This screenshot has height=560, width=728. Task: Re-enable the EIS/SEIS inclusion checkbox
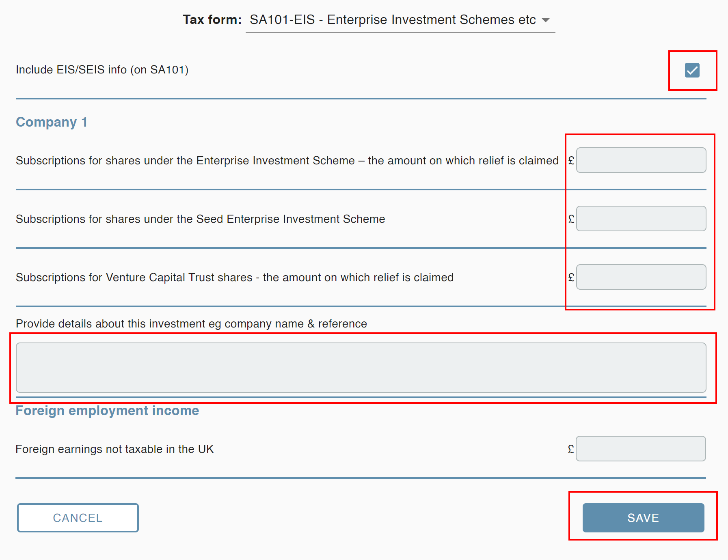[692, 70]
